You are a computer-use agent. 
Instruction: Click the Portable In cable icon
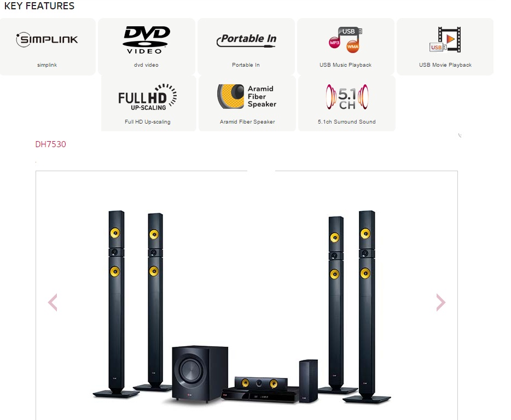[x=246, y=40]
